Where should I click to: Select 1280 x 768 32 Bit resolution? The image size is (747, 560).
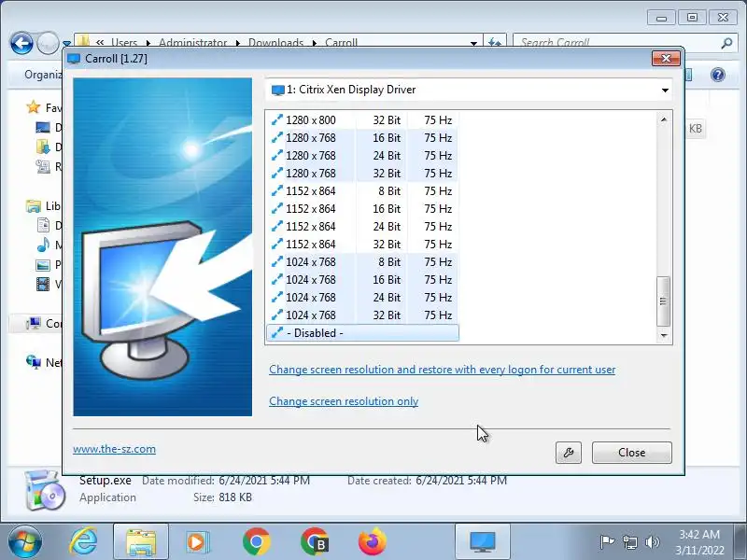(x=362, y=174)
